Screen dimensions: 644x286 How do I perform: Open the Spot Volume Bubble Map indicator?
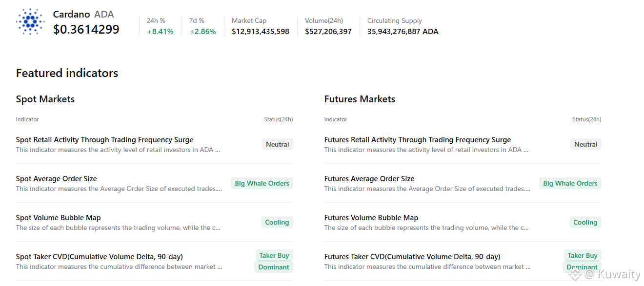[58, 218]
